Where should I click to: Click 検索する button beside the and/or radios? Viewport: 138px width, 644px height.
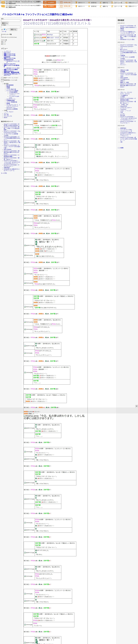tap(14, 30)
